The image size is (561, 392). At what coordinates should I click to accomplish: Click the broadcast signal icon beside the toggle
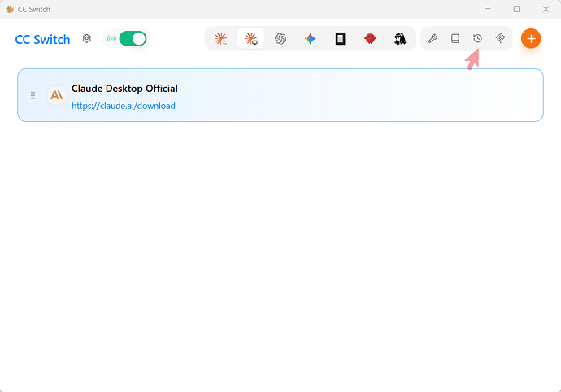coord(111,39)
